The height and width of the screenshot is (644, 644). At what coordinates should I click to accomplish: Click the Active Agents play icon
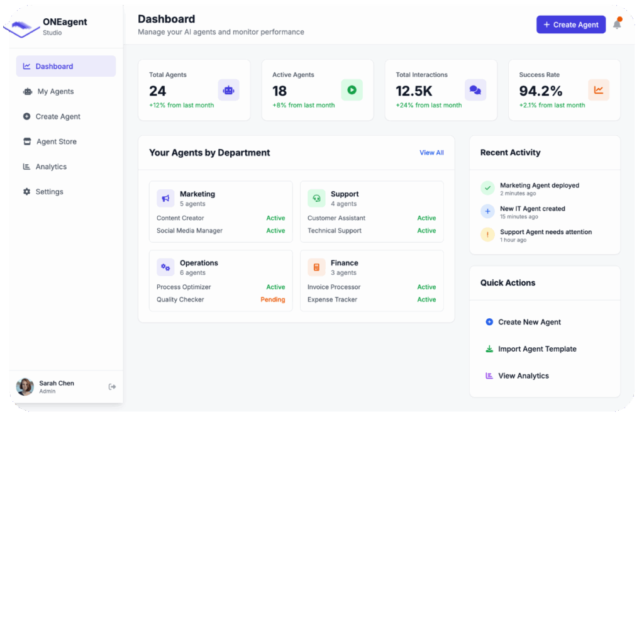352,90
